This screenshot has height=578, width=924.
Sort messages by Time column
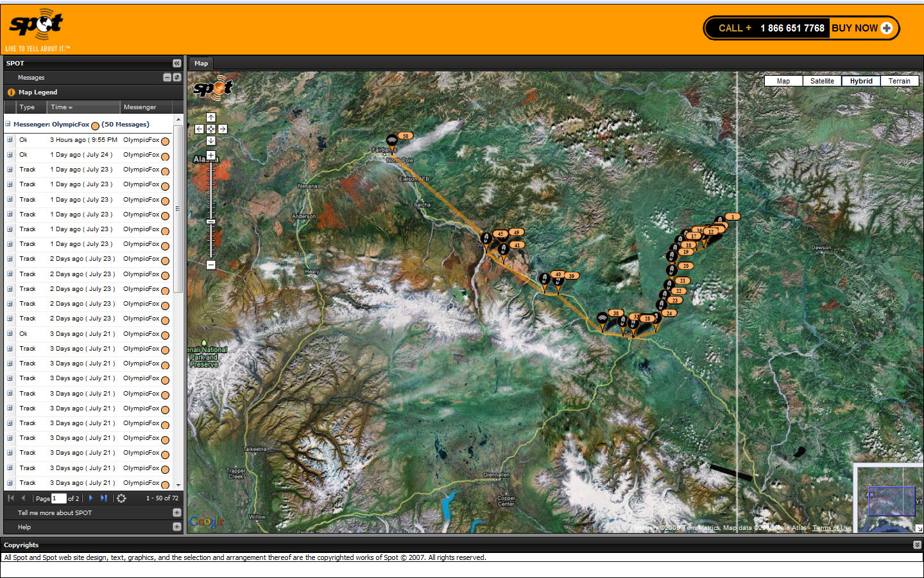pyautogui.click(x=62, y=107)
